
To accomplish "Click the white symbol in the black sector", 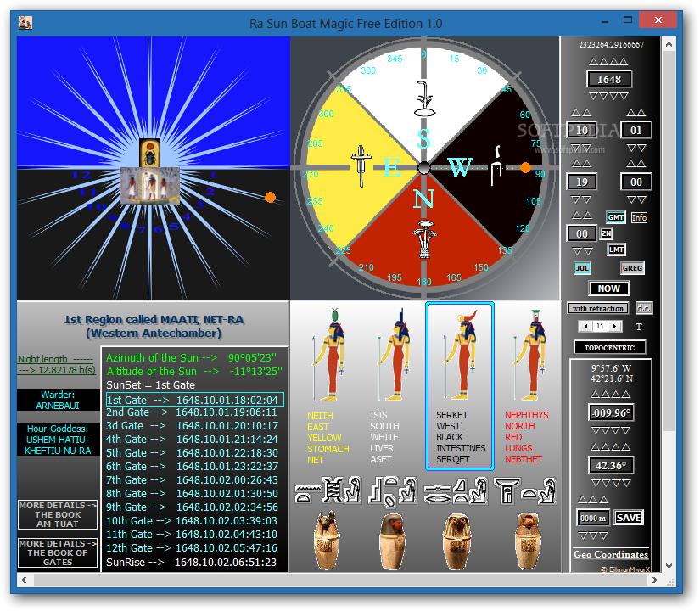I will [496, 165].
